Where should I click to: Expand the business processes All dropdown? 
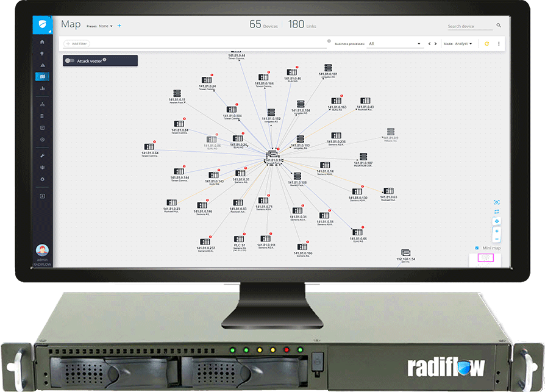[394, 44]
